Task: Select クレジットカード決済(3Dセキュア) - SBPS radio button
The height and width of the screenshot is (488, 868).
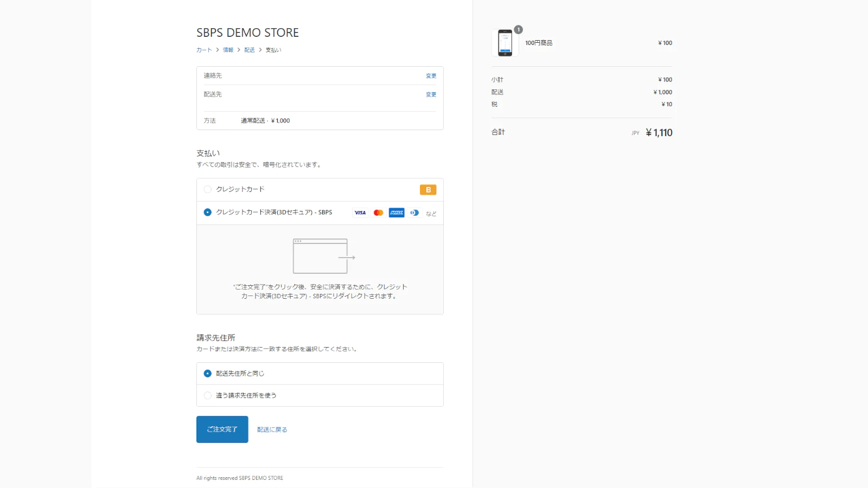Action: point(207,212)
